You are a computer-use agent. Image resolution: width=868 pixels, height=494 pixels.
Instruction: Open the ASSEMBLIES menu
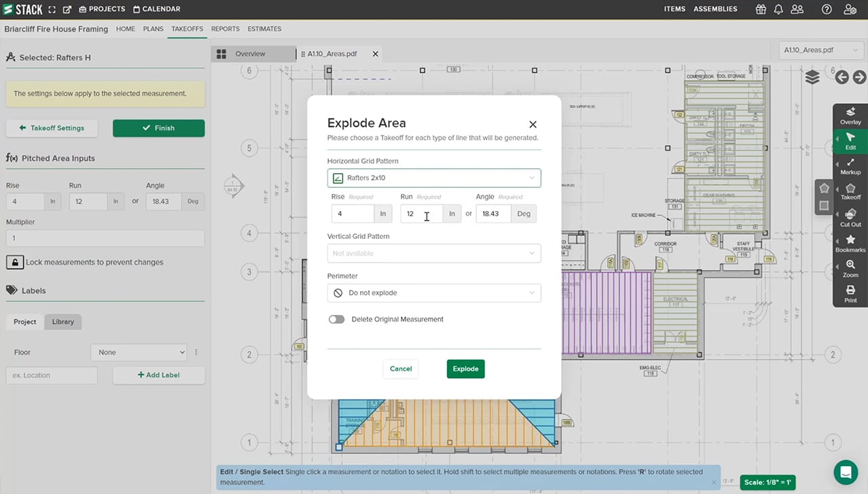715,9
